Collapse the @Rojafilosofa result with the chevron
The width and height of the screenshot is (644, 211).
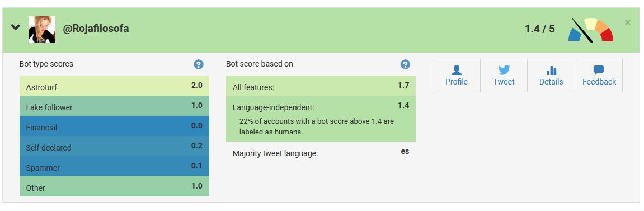pyautogui.click(x=16, y=27)
